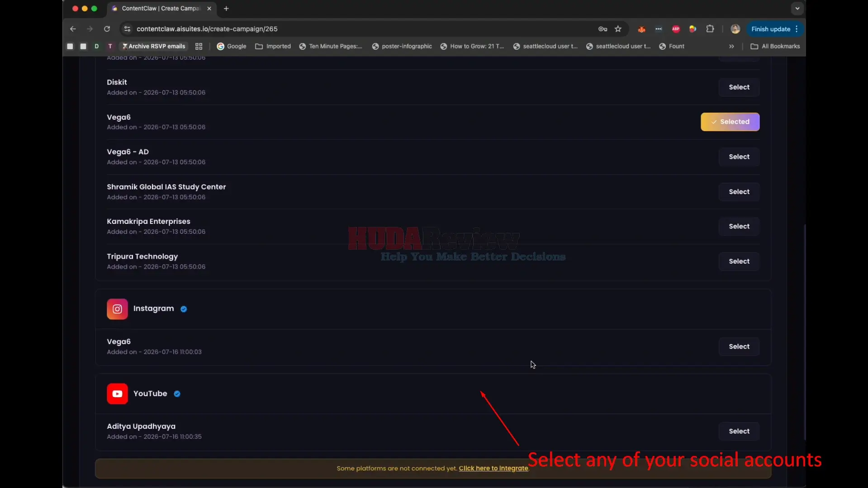
Task: Click the Tripura Technology account name
Action: 142,256
